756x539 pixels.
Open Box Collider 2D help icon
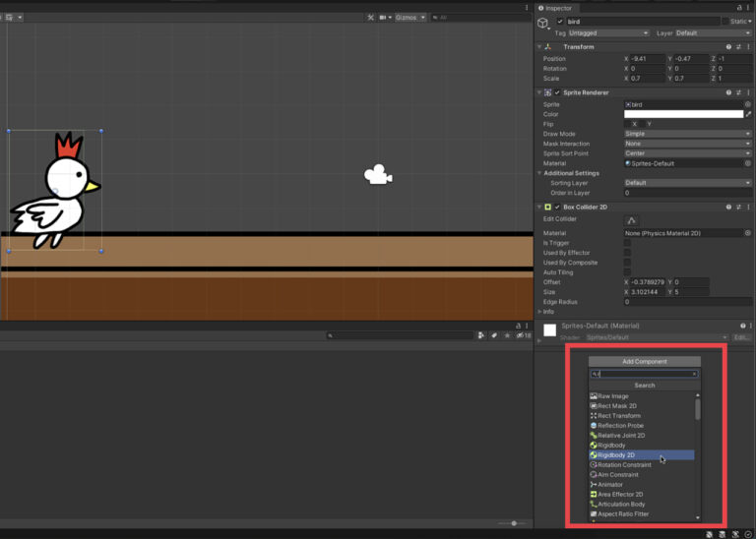(728, 208)
